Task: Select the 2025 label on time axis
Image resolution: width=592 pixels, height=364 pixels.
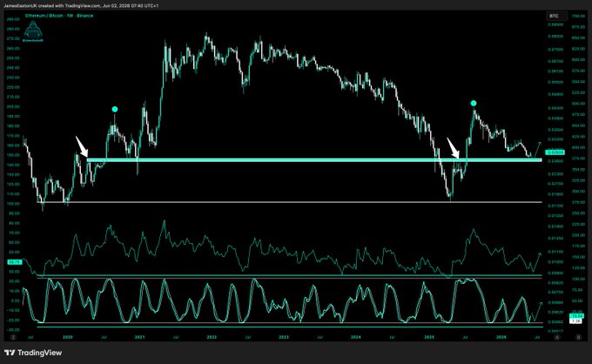Action: 429,337
